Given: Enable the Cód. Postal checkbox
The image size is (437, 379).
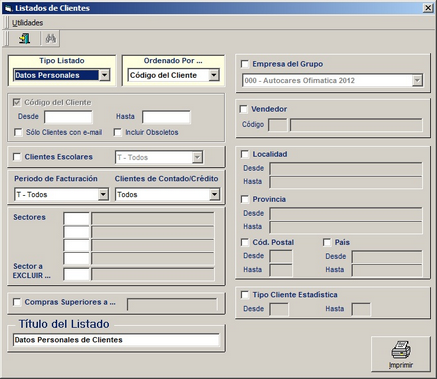Looking at the screenshot, I should (x=245, y=242).
